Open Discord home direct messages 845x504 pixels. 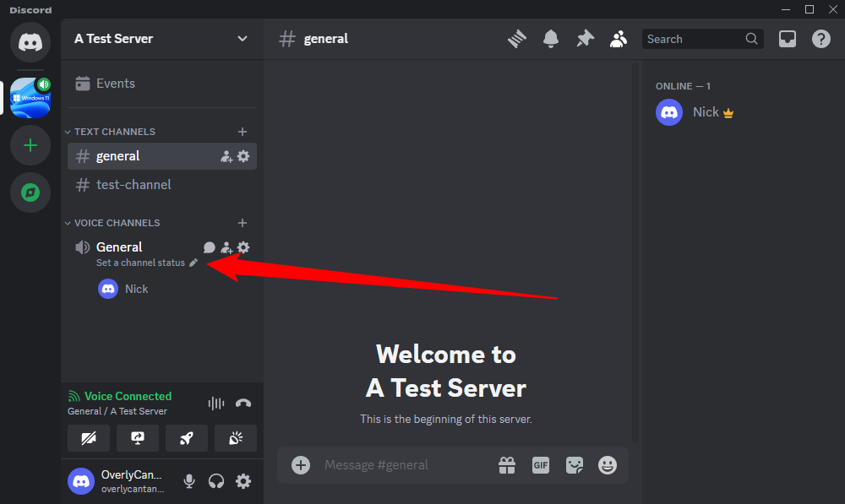tap(30, 42)
